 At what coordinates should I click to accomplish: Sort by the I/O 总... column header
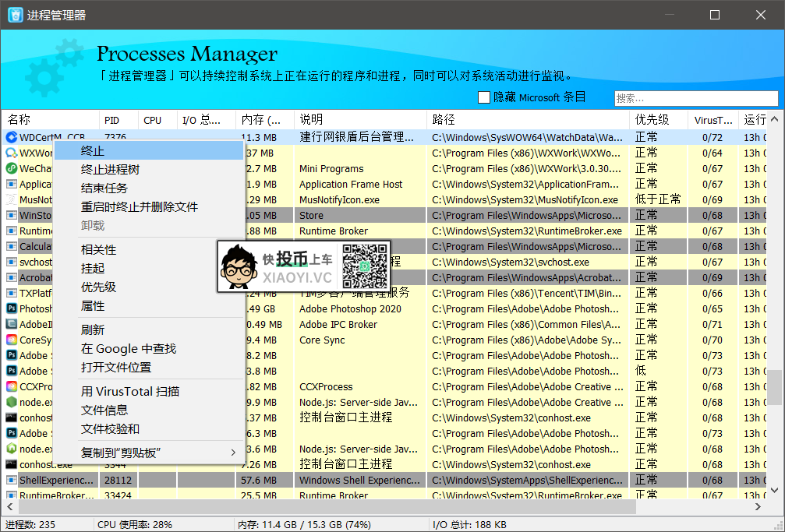207,120
